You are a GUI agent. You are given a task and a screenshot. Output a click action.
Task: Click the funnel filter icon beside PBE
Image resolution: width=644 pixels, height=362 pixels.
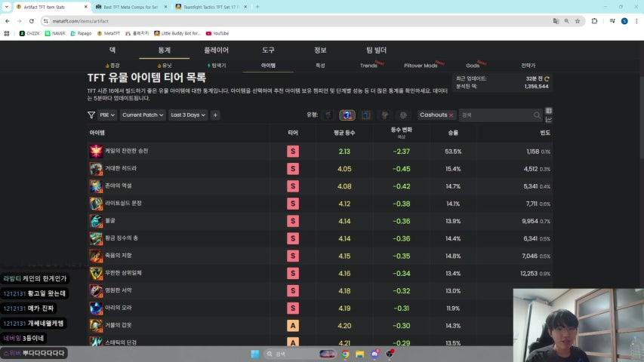click(91, 115)
